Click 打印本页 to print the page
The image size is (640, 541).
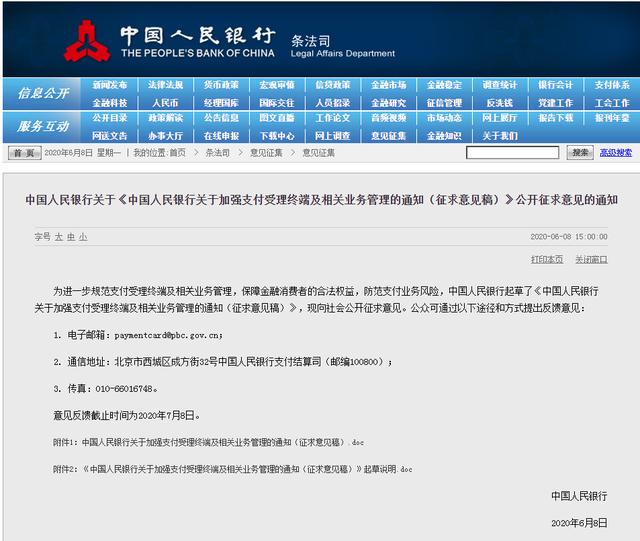(547, 259)
